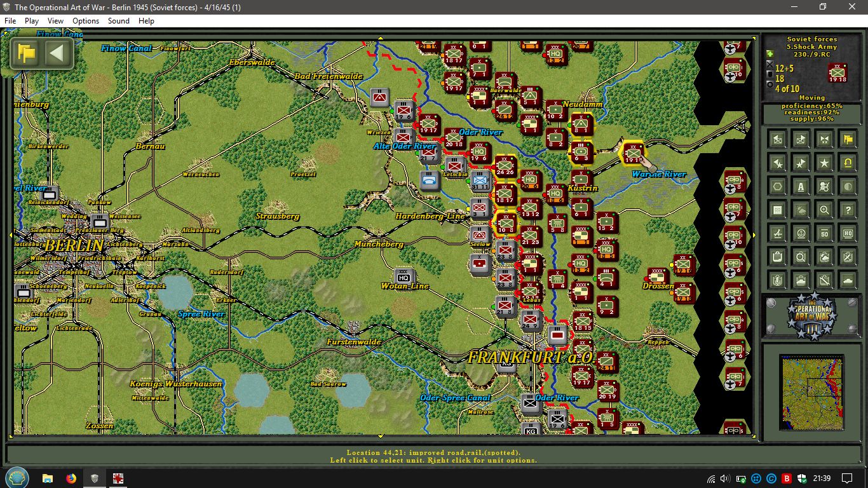Click the magnifier-over-clipboard button
The image size is (868, 488).
point(801,257)
